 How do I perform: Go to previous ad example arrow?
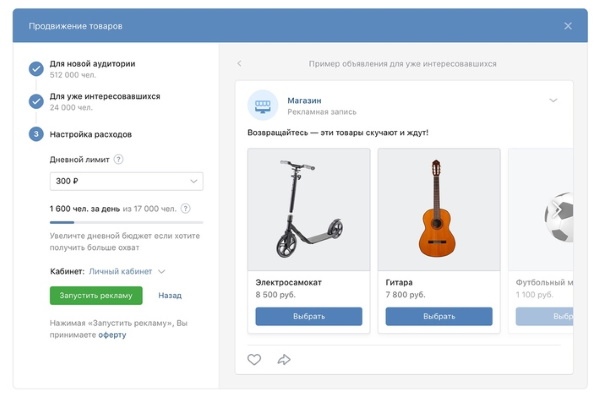click(x=240, y=64)
